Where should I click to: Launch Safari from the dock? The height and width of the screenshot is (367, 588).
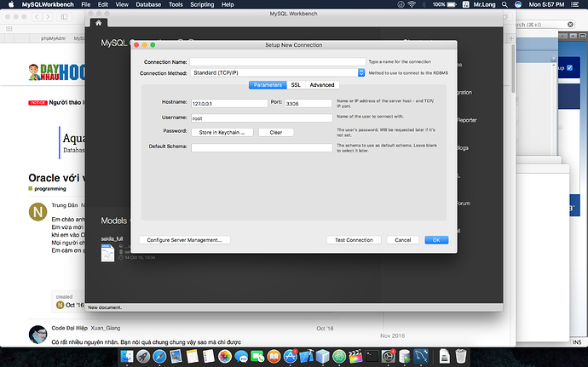click(160, 355)
